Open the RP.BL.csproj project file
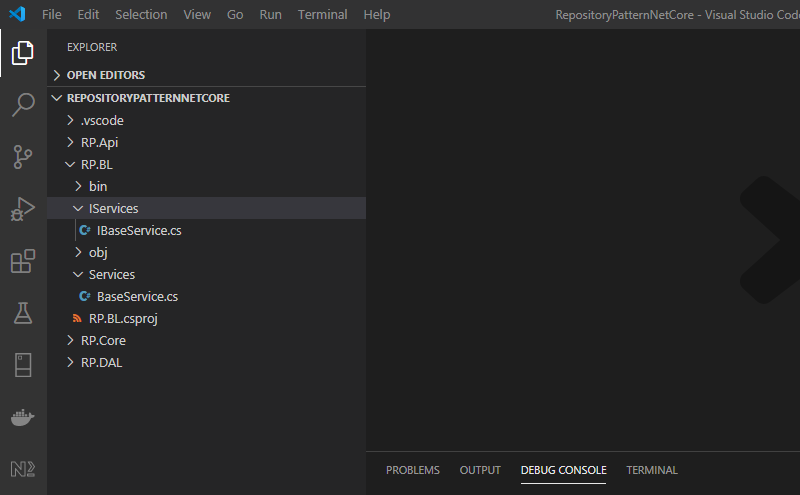This screenshot has width=800, height=495. [123, 318]
